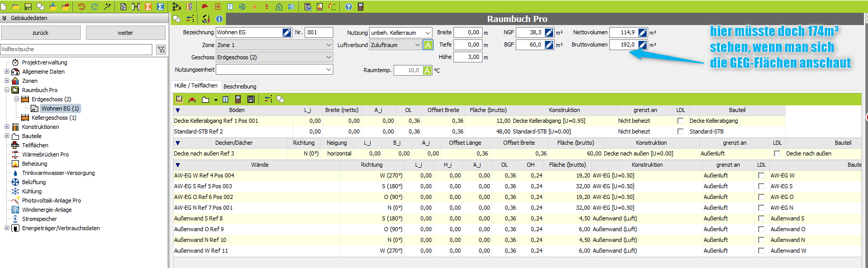Click the filter icon beside Volltextsuche
This screenshot has height=268, width=868.
pyautogui.click(x=161, y=50)
